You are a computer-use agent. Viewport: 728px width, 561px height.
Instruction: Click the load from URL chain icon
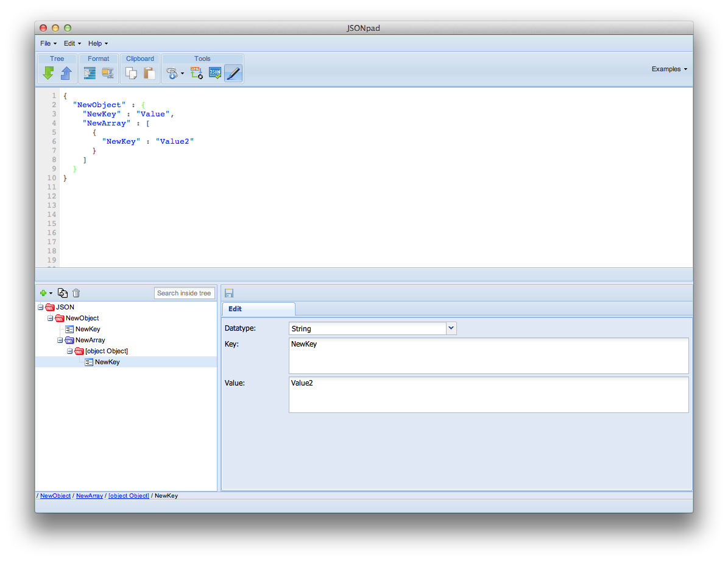172,73
